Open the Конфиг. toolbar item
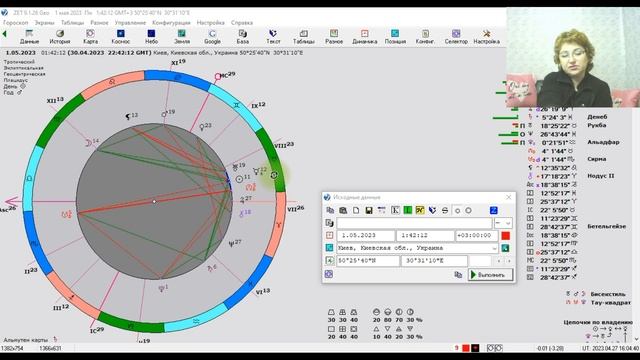Viewport: 640px width, 360px height. coord(425,36)
